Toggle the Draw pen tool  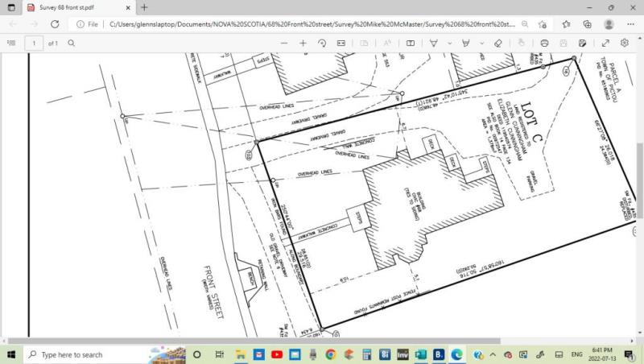pyautogui.click(x=434, y=43)
